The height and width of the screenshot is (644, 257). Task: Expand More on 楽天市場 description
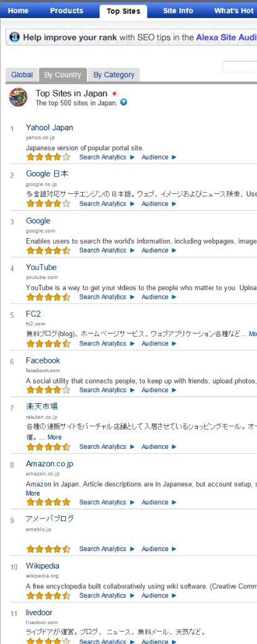coord(55,437)
